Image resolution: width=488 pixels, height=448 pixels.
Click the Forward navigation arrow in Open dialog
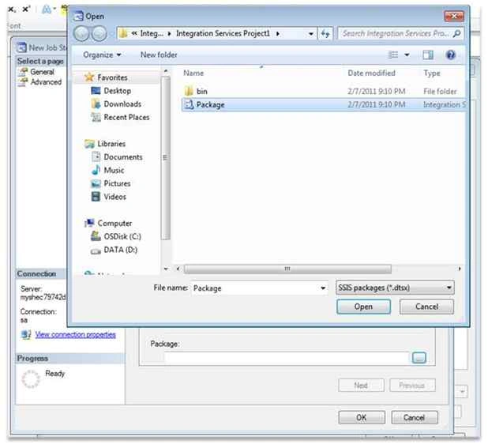point(99,34)
